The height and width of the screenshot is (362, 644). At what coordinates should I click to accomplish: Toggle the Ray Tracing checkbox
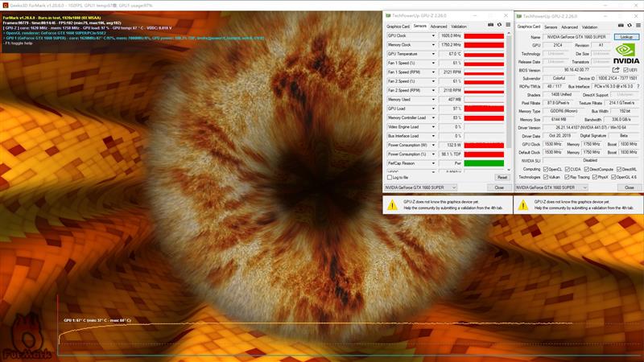click(567, 177)
